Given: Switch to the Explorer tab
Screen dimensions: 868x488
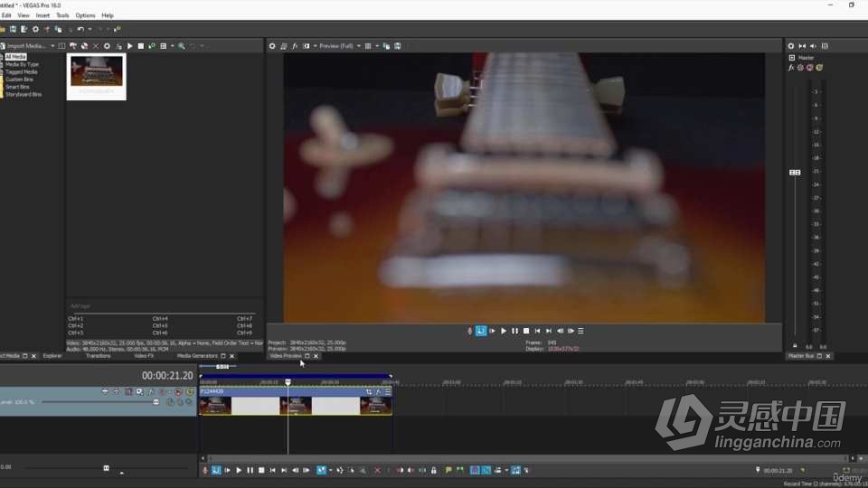Looking at the screenshot, I should pos(52,356).
